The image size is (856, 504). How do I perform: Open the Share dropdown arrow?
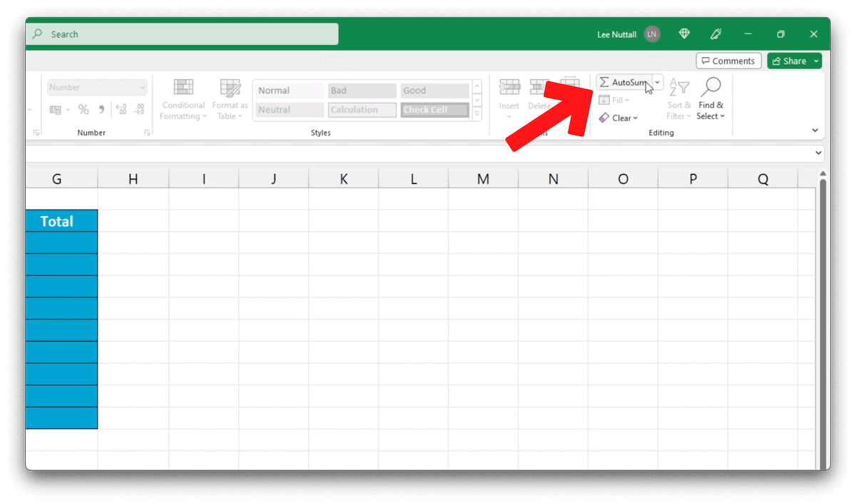coord(815,61)
